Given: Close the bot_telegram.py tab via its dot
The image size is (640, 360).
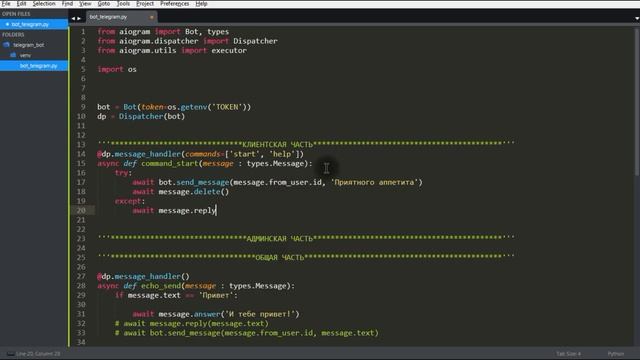Looking at the screenshot, I should 151,17.
